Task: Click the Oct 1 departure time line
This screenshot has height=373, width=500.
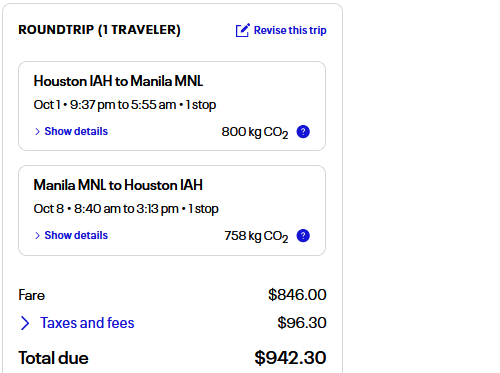Action: click(x=125, y=105)
